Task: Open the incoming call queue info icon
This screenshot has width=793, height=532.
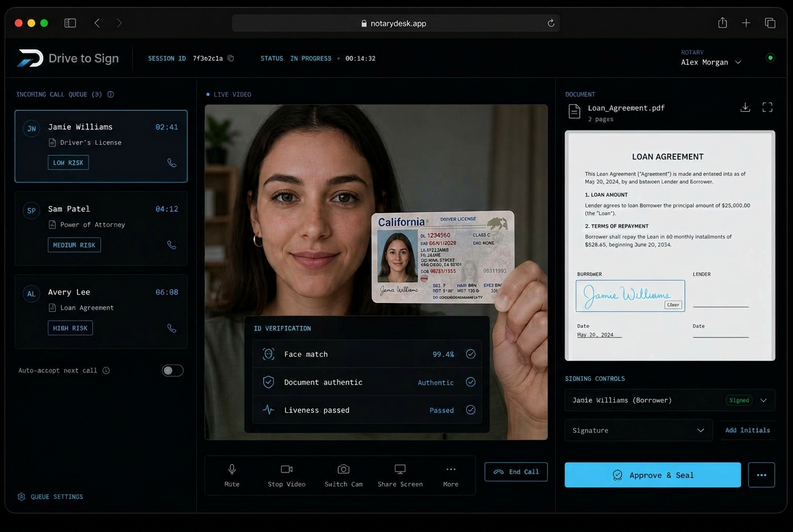Action: coord(111,95)
